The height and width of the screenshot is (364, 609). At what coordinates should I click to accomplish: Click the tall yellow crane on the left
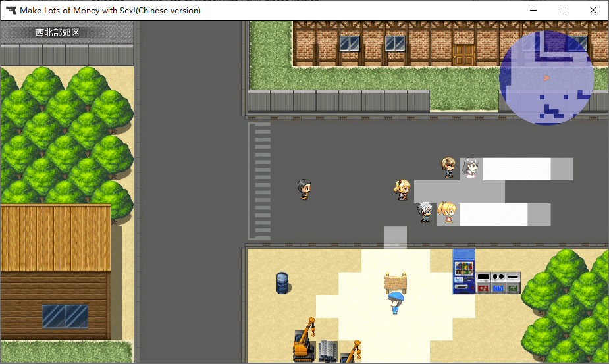[304, 340]
